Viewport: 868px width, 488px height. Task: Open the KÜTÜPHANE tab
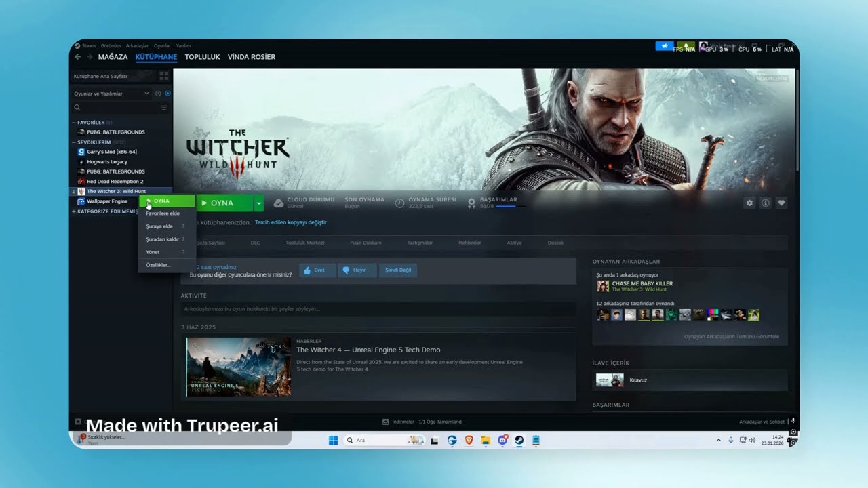coord(157,57)
